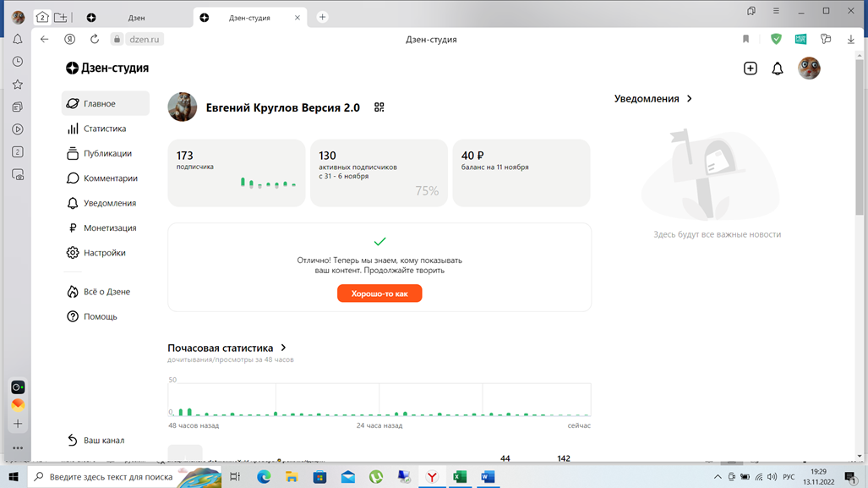Open Word from the taskbar
Image resolution: width=868 pixels, height=488 pixels.
click(x=488, y=476)
